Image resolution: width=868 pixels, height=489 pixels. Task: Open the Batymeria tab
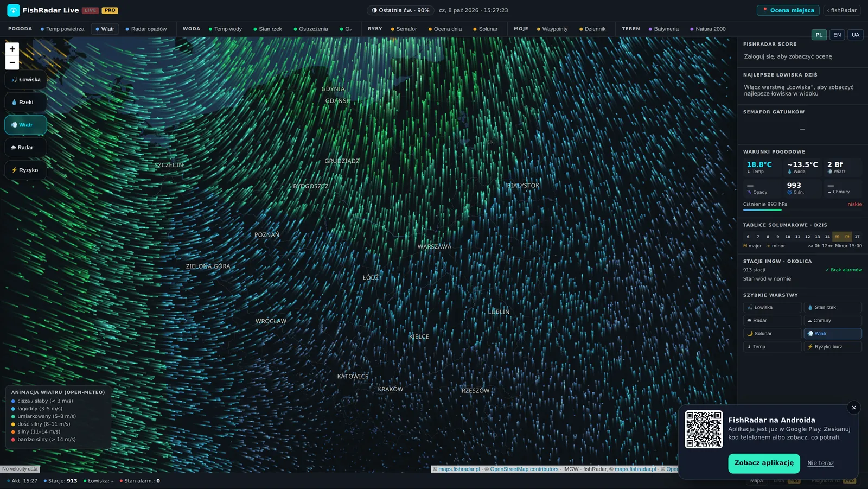[x=663, y=29]
